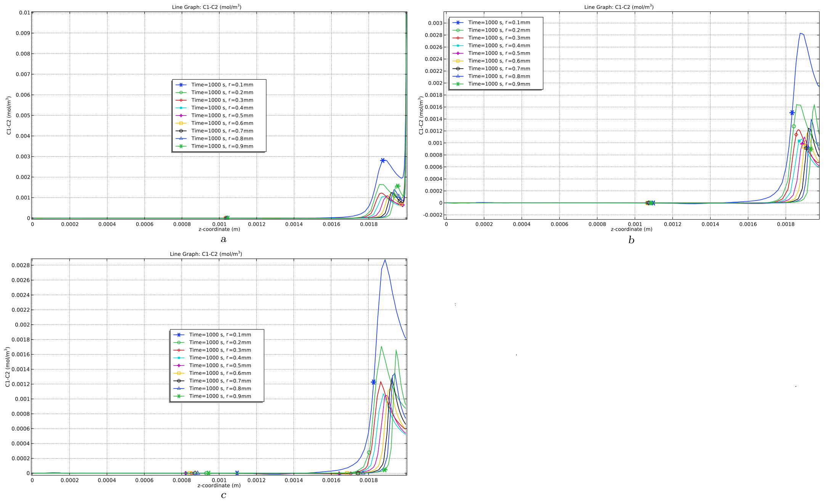Click green circle marker on plot b's curve

[794, 127]
